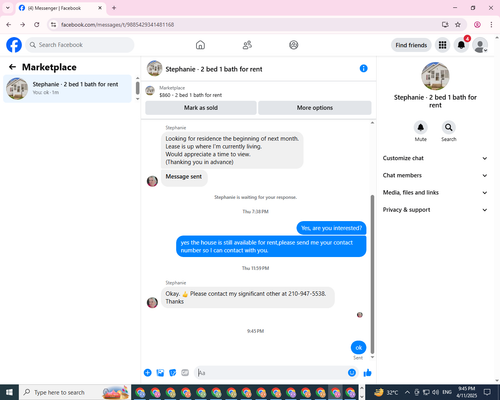This screenshot has height=400, width=500.
Task: Click the conversation header title
Action: [x=214, y=69]
